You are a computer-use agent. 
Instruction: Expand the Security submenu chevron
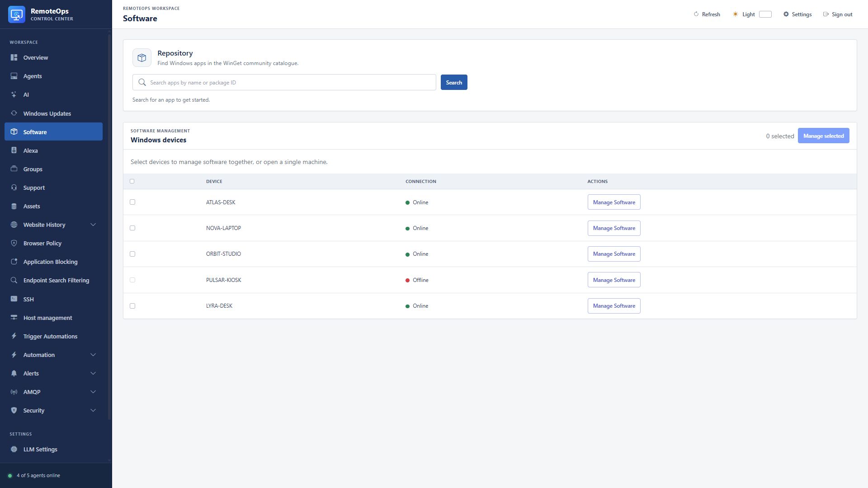pyautogui.click(x=93, y=410)
